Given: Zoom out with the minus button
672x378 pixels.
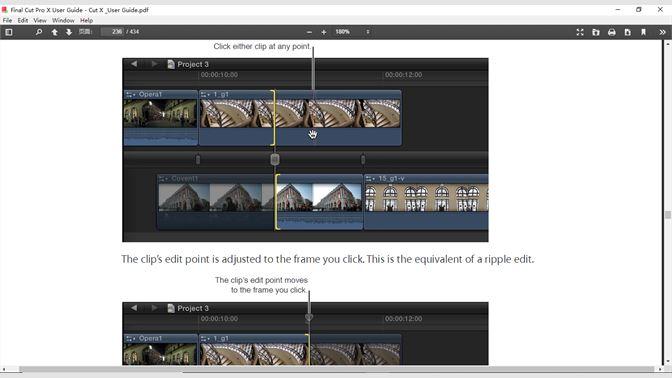Looking at the screenshot, I should pyautogui.click(x=309, y=32).
